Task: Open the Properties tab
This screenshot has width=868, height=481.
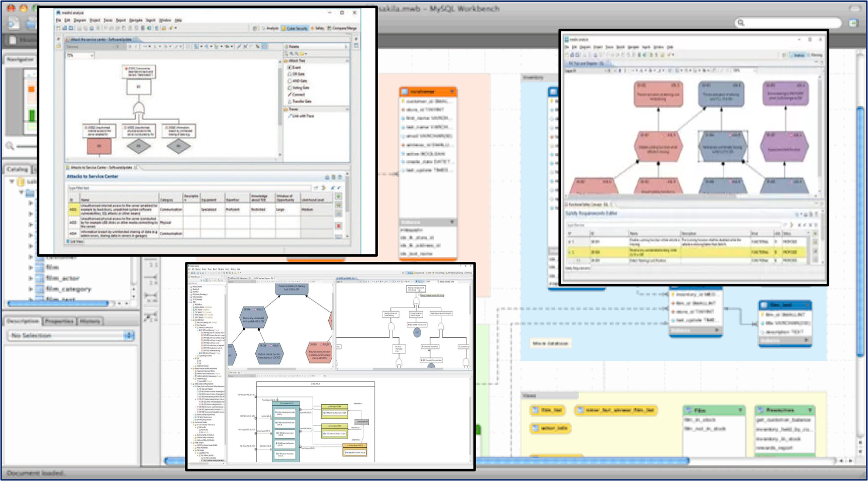Action: point(59,321)
